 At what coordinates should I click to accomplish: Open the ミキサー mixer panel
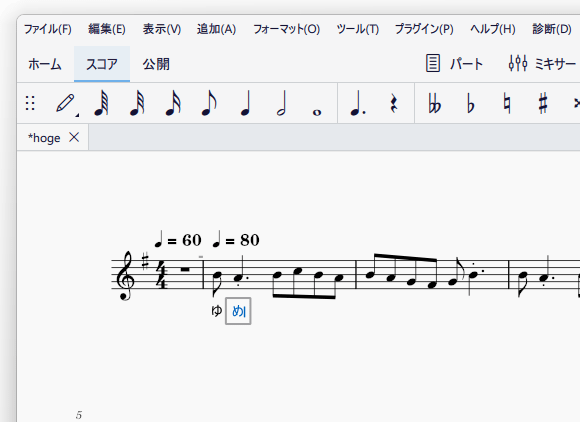click(x=542, y=64)
